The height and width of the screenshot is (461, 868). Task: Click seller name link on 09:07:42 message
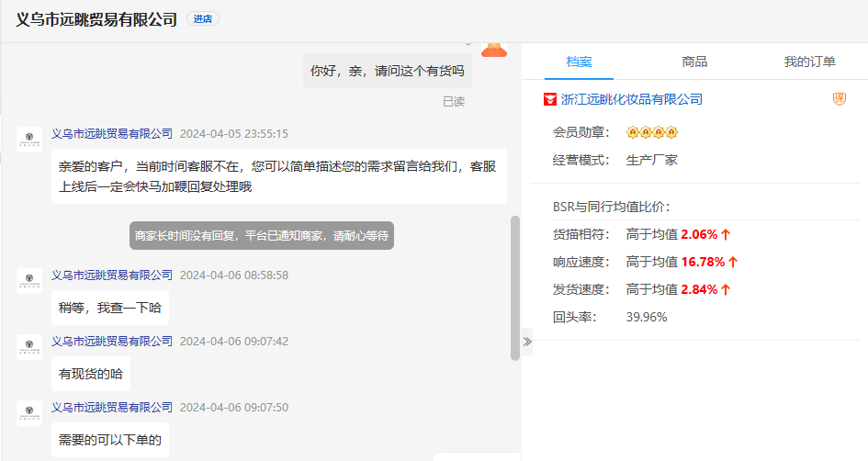[112, 341]
